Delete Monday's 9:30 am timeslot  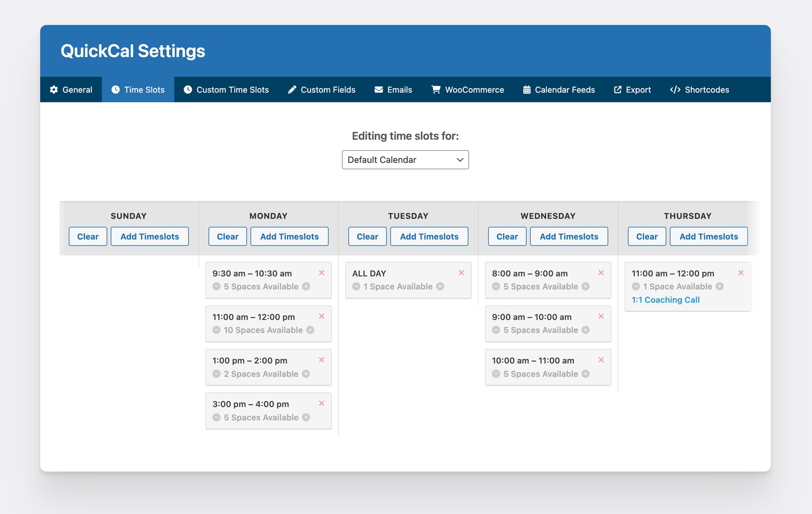322,273
